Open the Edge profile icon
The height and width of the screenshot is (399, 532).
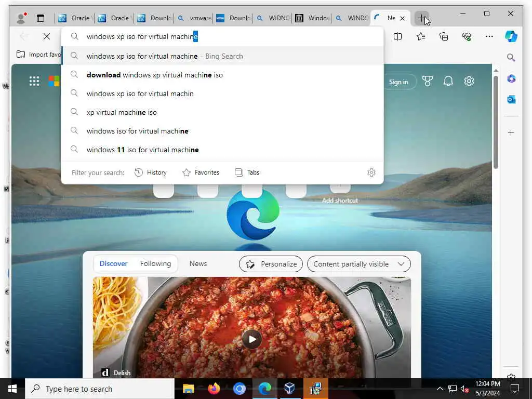[21, 18]
